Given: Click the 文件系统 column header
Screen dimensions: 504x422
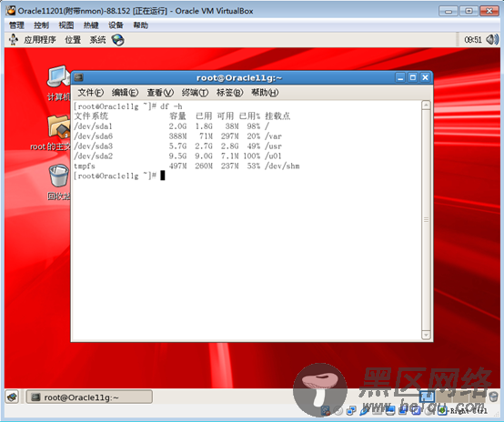Looking at the screenshot, I should pos(91,116).
